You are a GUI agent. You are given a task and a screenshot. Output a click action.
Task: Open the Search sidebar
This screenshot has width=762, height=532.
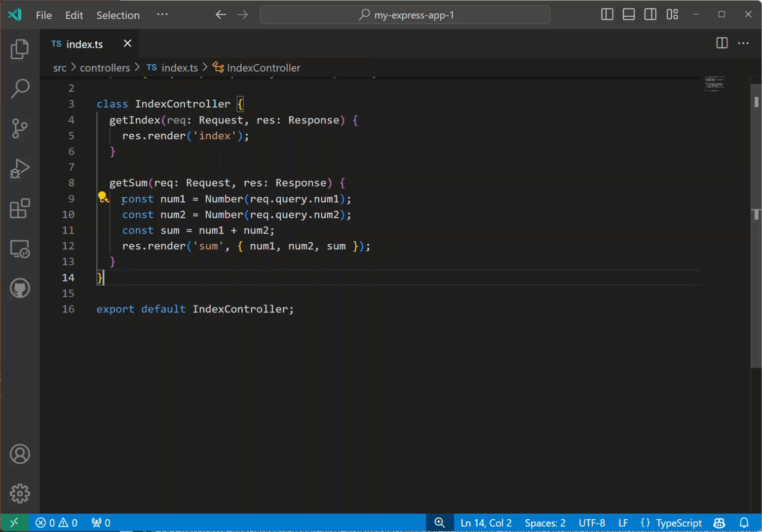(20, 88)
